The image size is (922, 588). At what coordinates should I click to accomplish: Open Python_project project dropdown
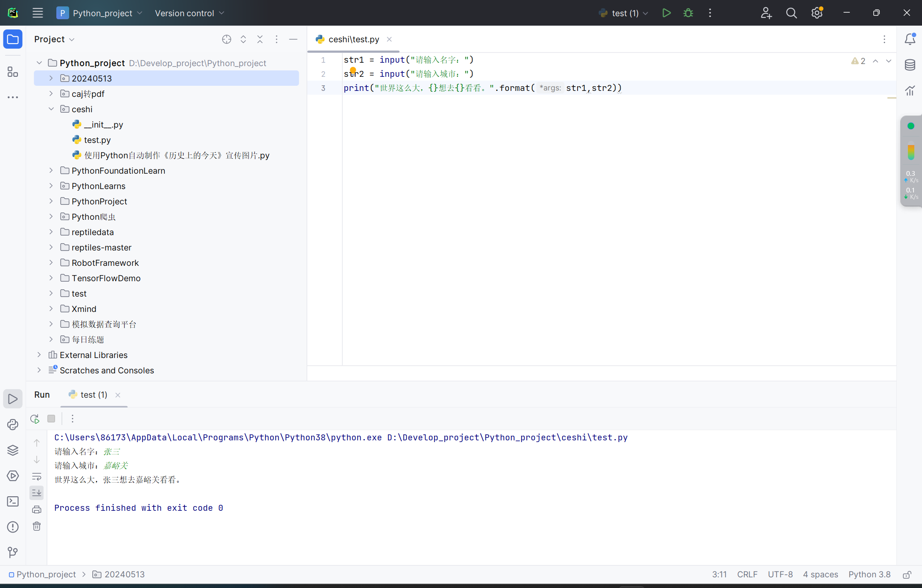[x=100, y=13]
